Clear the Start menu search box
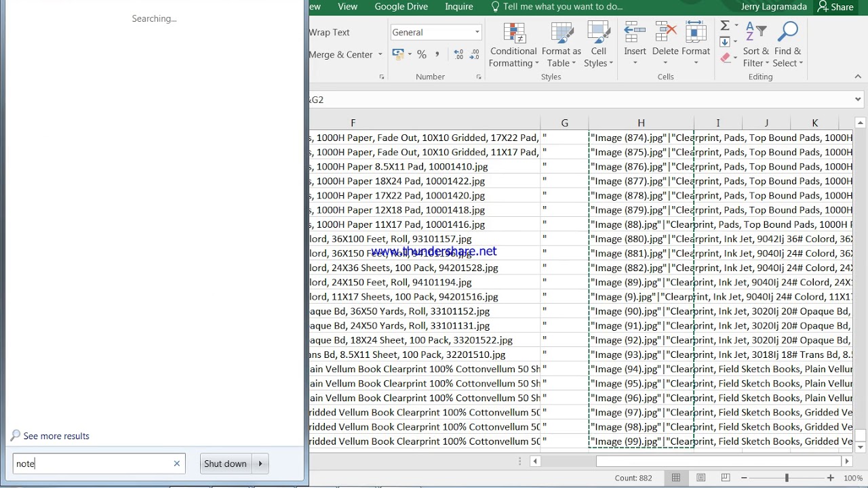Viewport: 868px width, 488px height. click(x=177, y=464)
